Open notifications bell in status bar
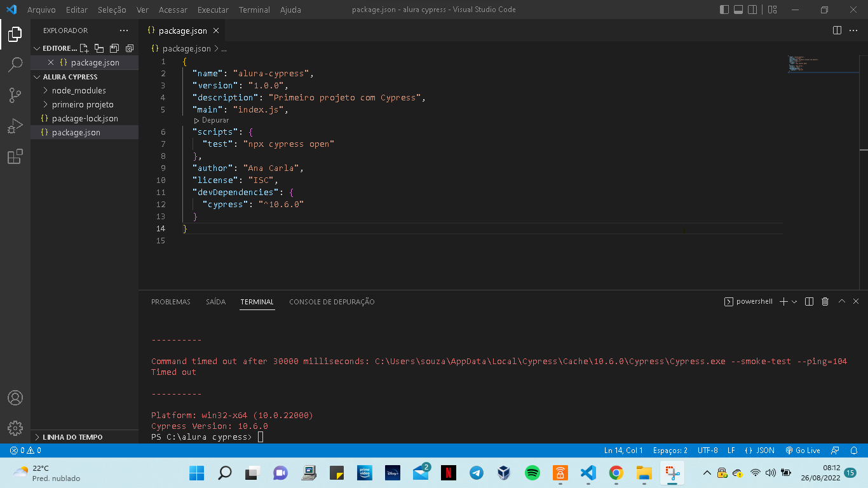 [854, 451]
